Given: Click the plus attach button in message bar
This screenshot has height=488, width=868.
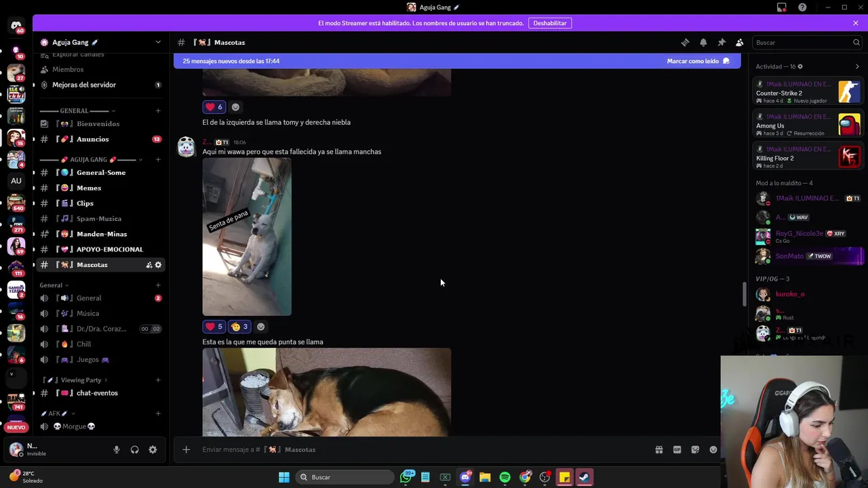Looking at the screenshot, I should point(186,449).
